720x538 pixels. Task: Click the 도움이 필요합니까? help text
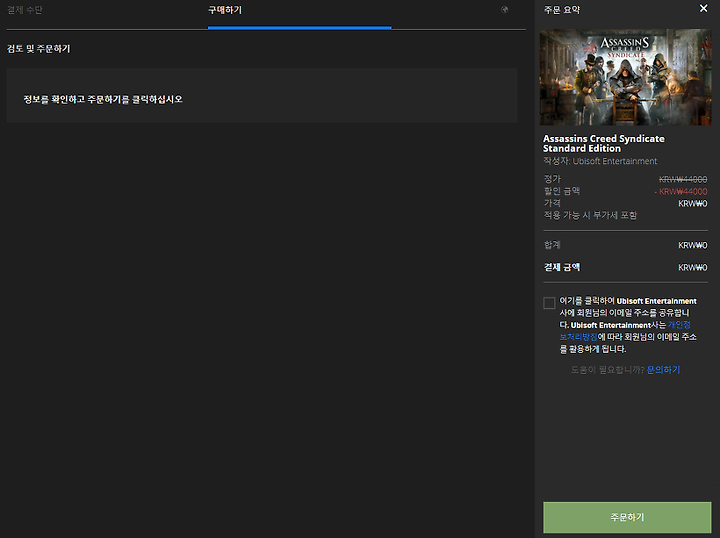coord(607,370)
